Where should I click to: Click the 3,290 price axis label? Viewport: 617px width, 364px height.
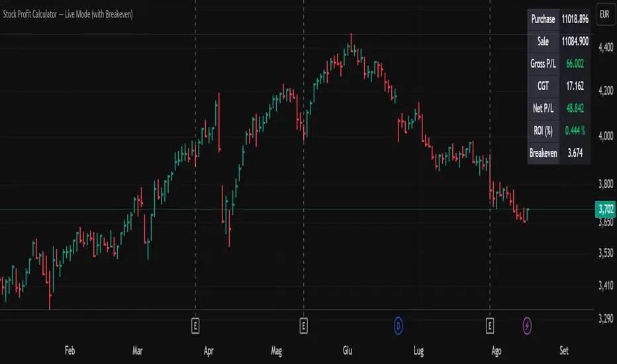(606, 318)
